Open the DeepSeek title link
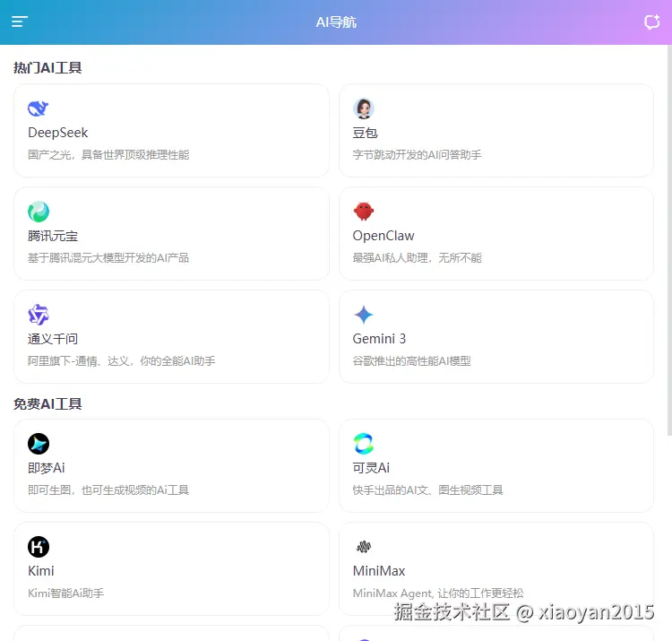 click(58, 133)
